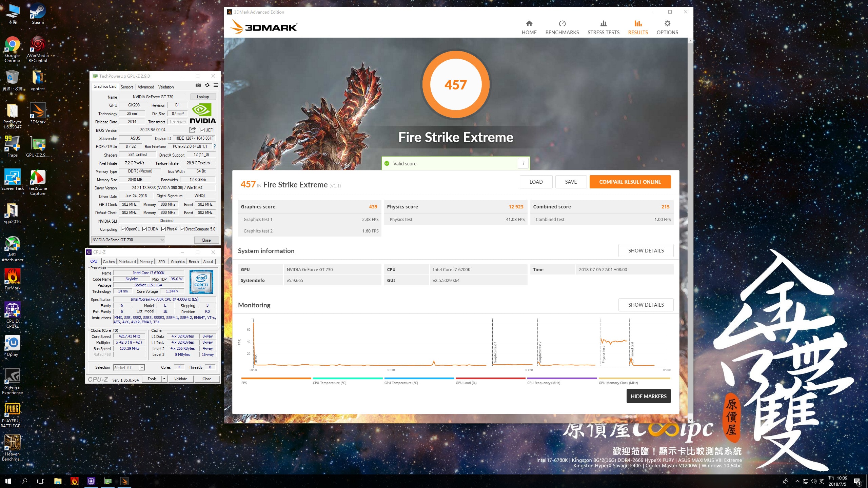Switch to GPU-Z Advanced tab
868x488 pixels.
click(146, 87)
